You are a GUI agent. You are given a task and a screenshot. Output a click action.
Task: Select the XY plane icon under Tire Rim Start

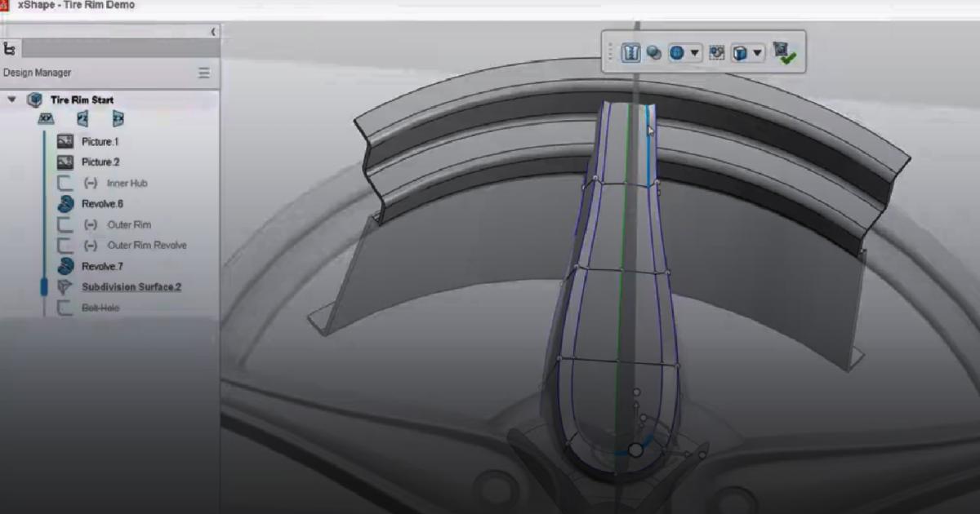pos(45,119)
